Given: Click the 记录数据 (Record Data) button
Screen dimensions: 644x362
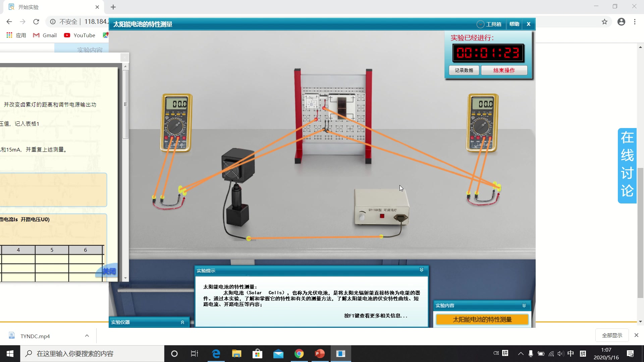Looking at the screenshot, I should tap(464, 70).
